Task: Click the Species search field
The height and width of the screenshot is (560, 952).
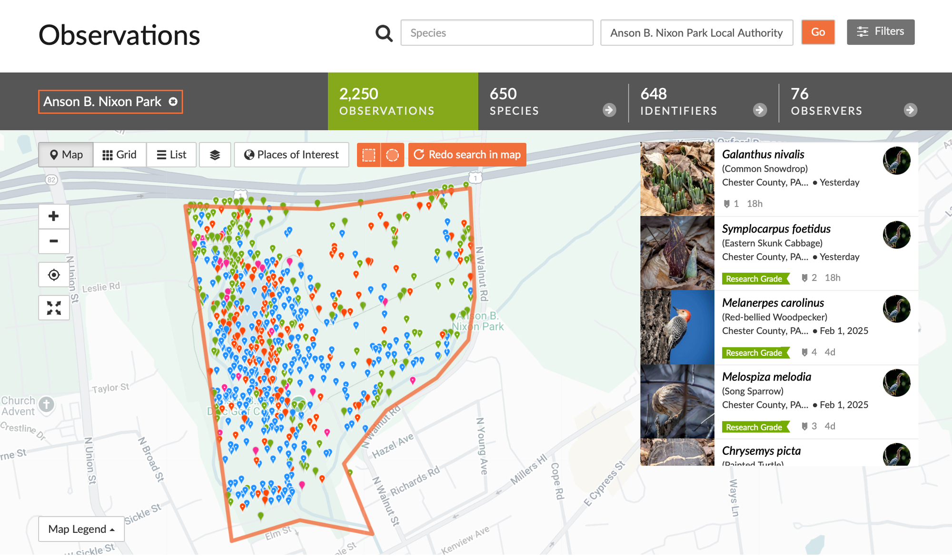Action: 497,33
